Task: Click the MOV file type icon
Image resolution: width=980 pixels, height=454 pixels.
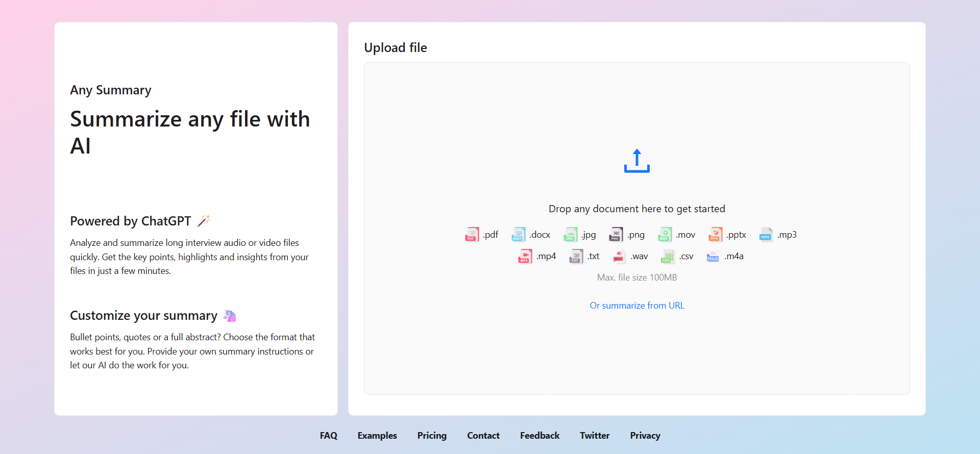Action: click(665, 235)
